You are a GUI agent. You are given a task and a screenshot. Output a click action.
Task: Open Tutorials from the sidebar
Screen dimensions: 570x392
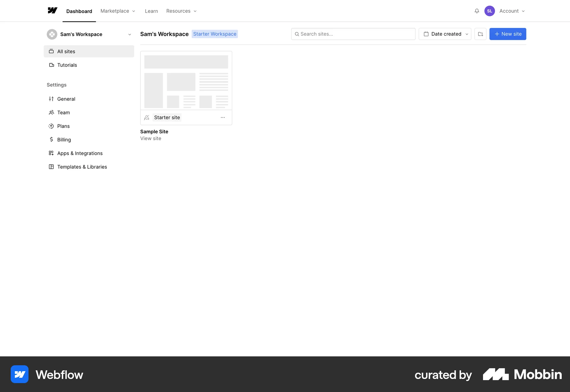(67, 65)
